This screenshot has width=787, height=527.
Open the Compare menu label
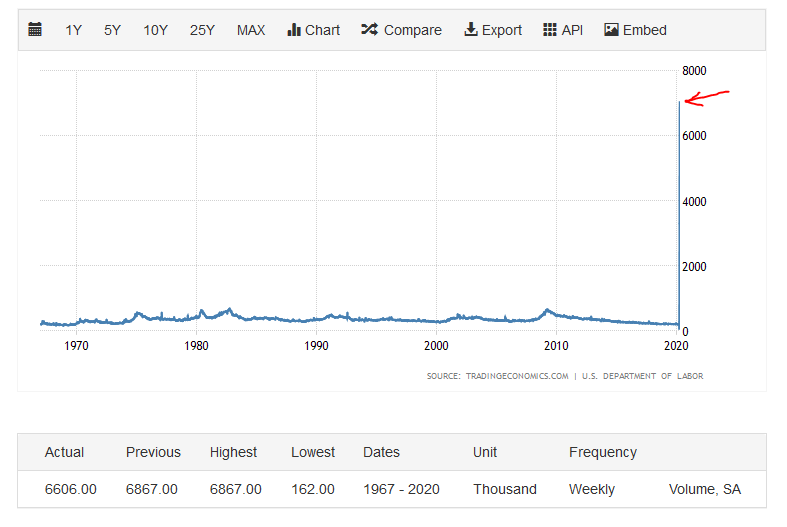tap(413, 30)
